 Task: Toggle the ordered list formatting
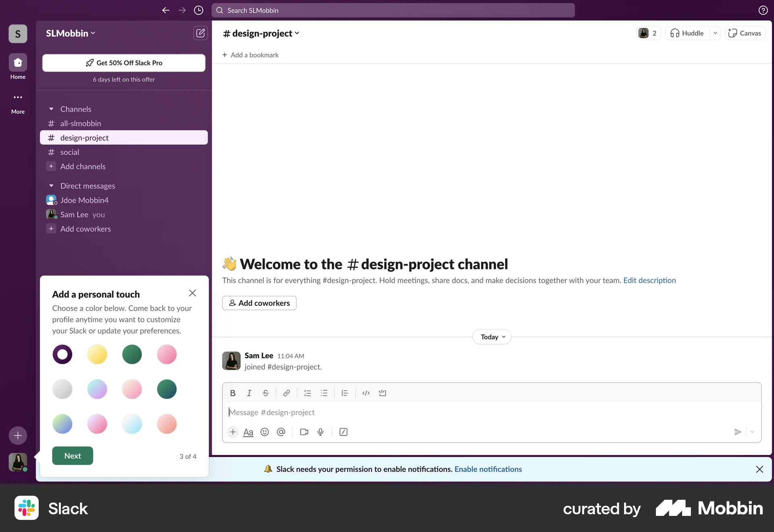click(x=308, y=393)
